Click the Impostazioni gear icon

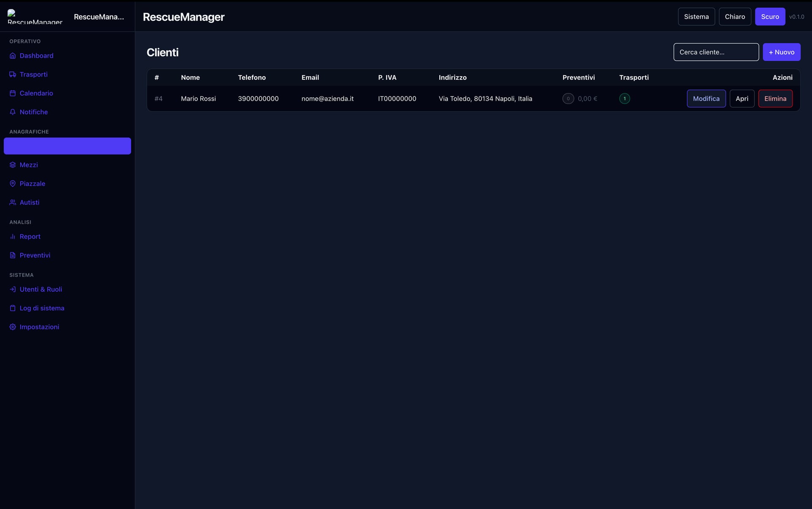click(x=13, y=327)
